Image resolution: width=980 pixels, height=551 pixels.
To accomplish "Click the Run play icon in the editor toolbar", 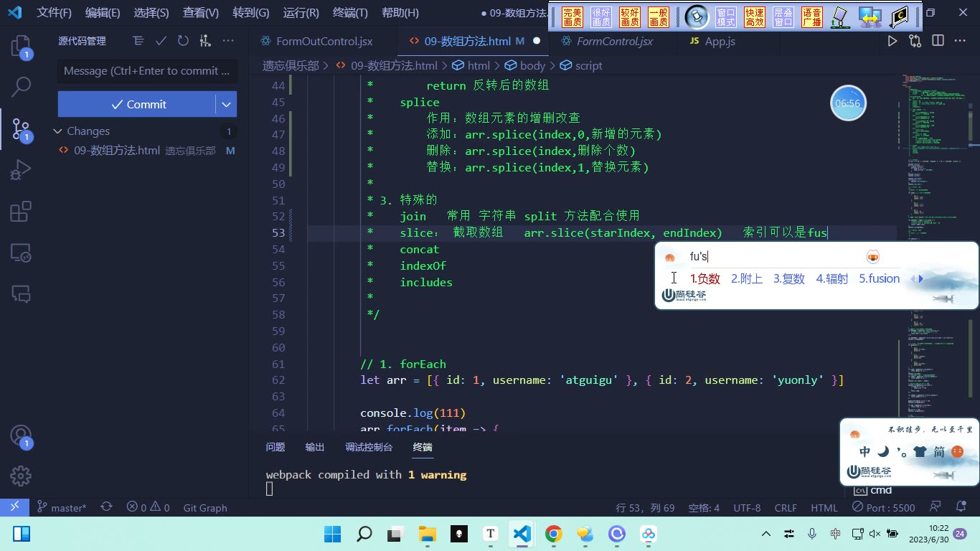I will (x=892, y=41).
